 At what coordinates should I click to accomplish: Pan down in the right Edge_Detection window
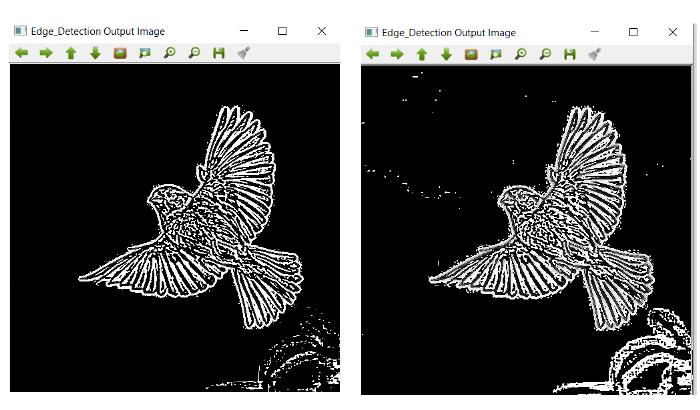pyautogui.click(x=446, y=54)
